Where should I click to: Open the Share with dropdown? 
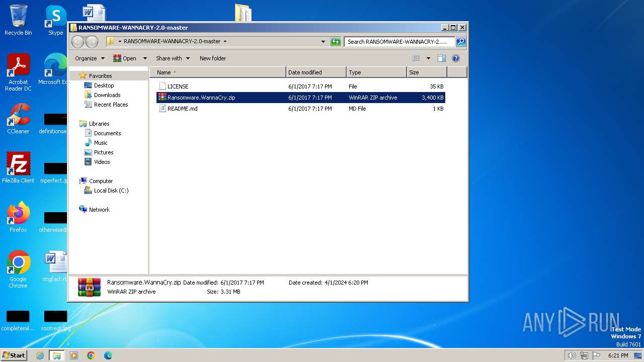[173, 58]
